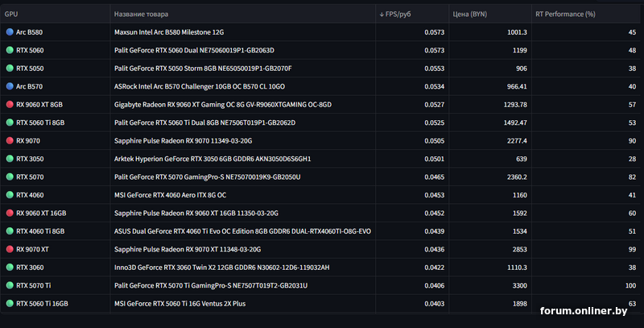The width and height of the screenshot is (644, 328).
Task: Sort table by FPS/руб column header
Action: pos(407,14)
